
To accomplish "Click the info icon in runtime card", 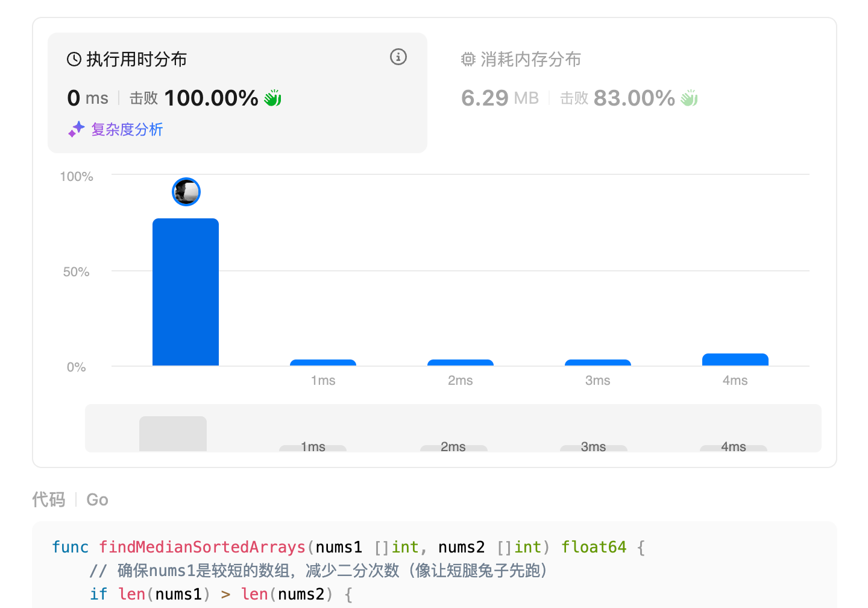I will (x=398, y=57).
